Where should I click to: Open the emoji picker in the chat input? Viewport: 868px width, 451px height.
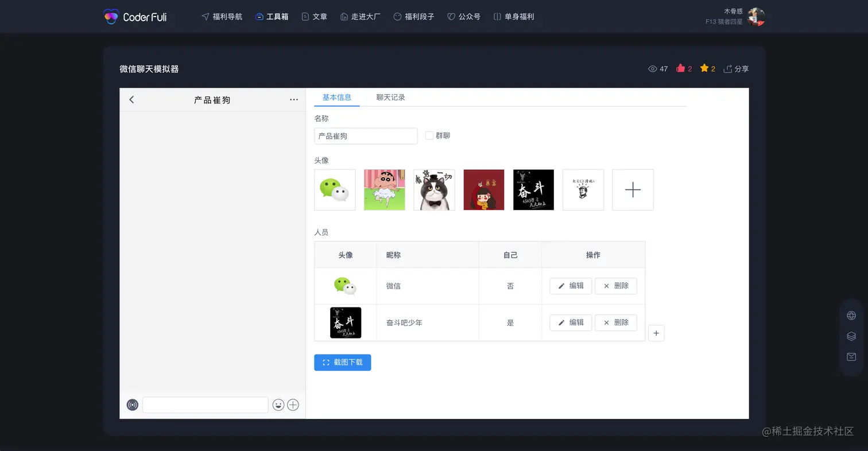click(278, 405)
